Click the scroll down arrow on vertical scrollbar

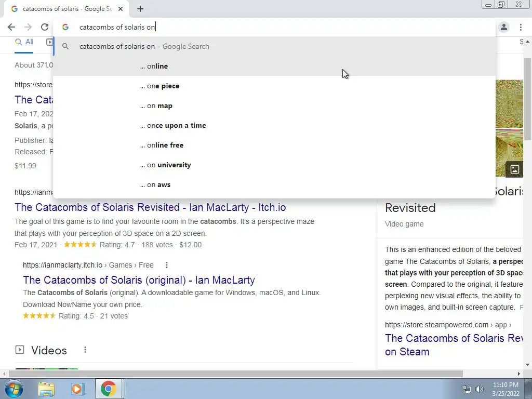pyautogui.click(x=528, y=365)
